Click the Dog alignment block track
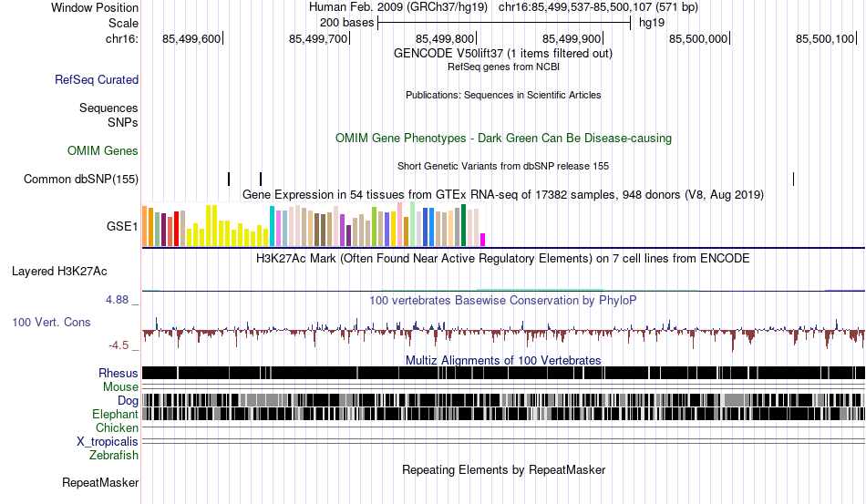This screenshot has height=504, width=866. (503, 400)
